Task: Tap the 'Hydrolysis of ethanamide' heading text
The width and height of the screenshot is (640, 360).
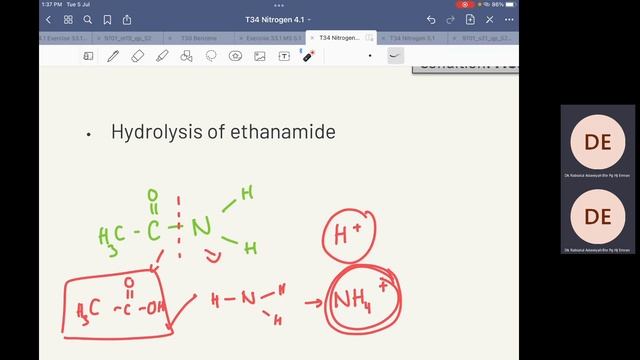Action: coord(223,132)
